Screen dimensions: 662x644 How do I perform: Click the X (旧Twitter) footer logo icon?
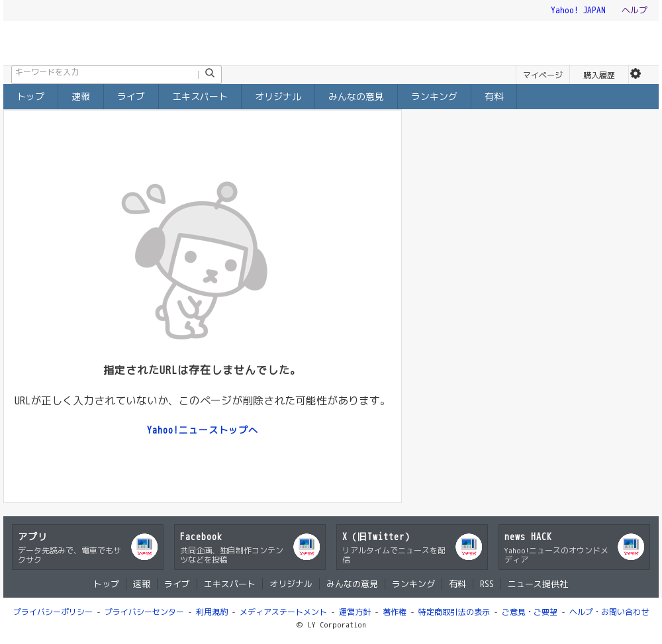469,547
